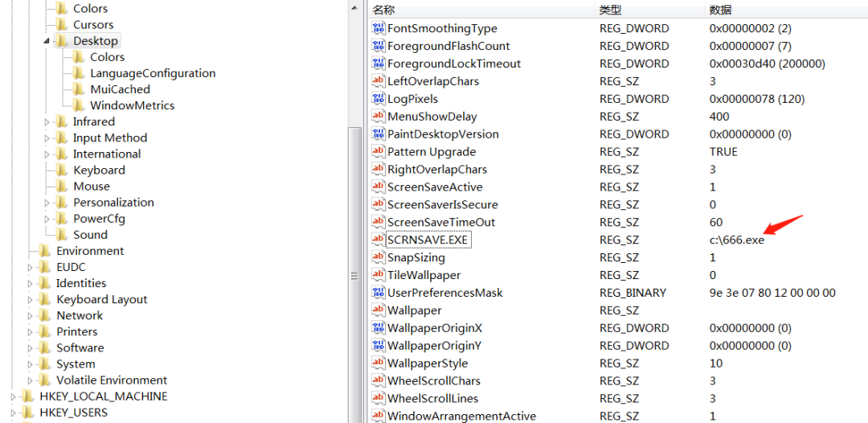Screen dimensions: 868x423
Task: Sort values by the 名称 column header
Action: (481, 10)
